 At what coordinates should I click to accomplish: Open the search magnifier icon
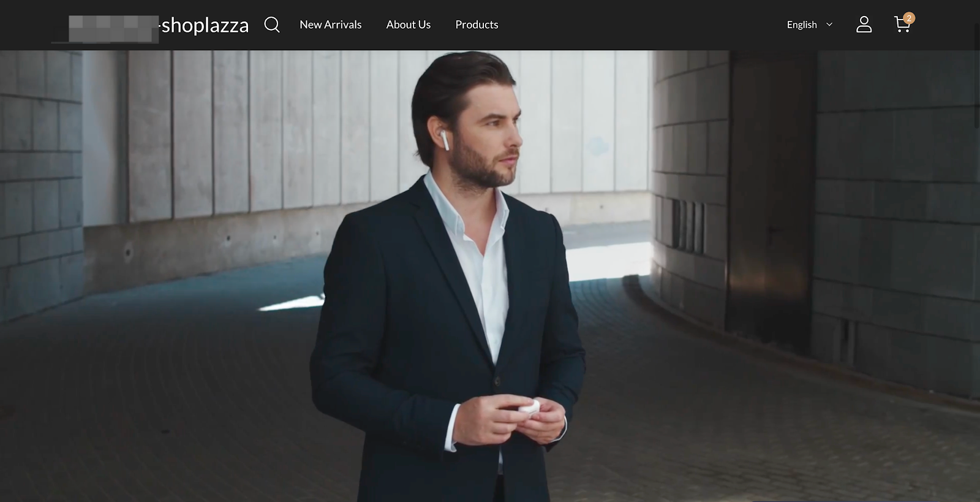[x=272, y=25]
